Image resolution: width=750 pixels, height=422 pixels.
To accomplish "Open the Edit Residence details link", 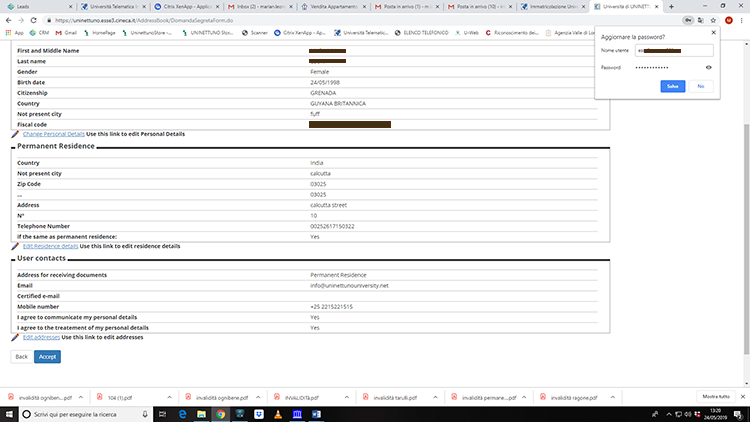I will [50, 245].
